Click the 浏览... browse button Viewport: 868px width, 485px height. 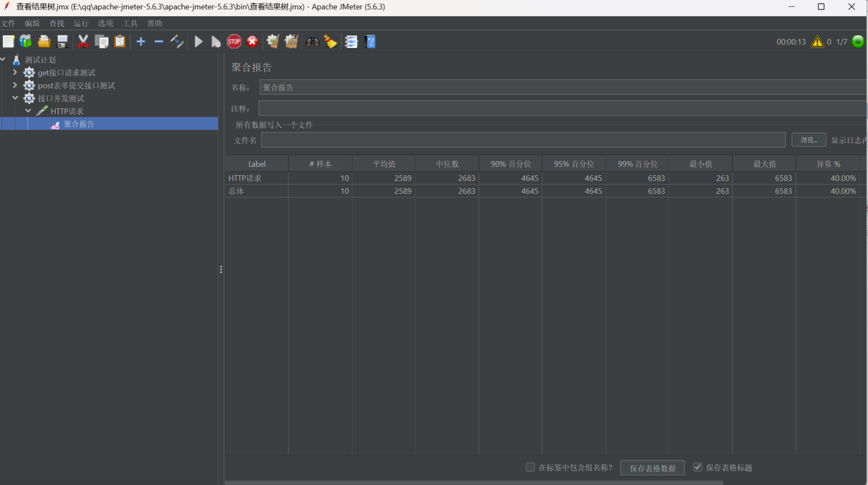(808, 140)
